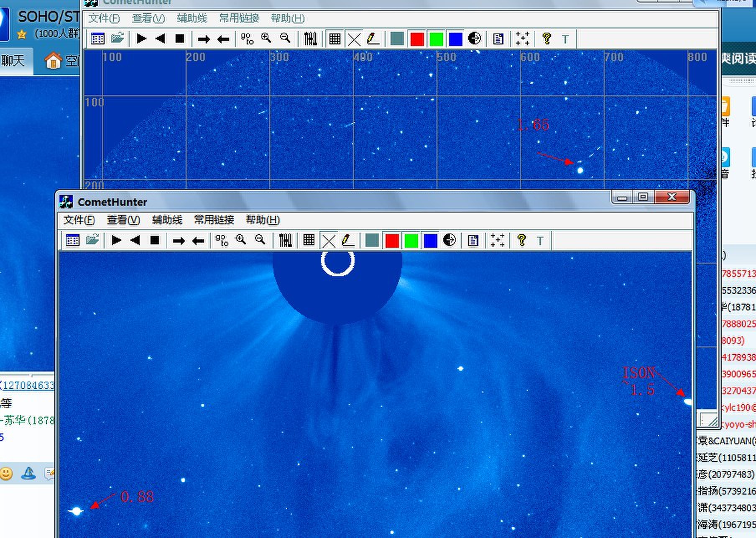Choose the red color swatch in back CometHunter
The width and height of the screenshot is (756, 538).
pos(417,39)
